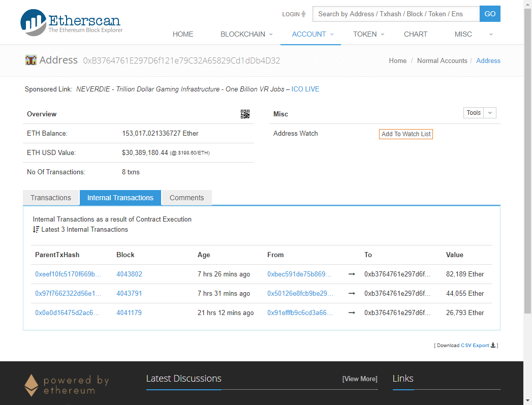The width and height of the screenshot is (532, 405).
Task: Click Add To Watch List button
Action: point(406,134)
